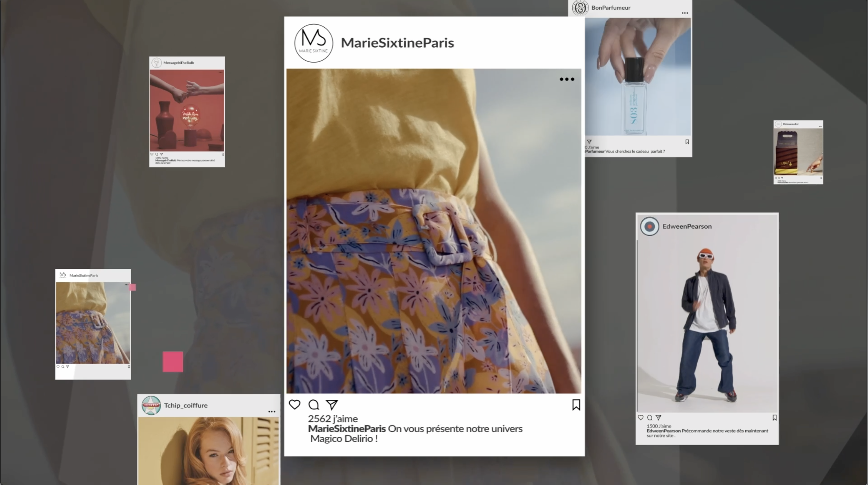The image size is (868, 485).
Task: Open options menu on small MarieSixtineParis card
Action: pos(126,284)
